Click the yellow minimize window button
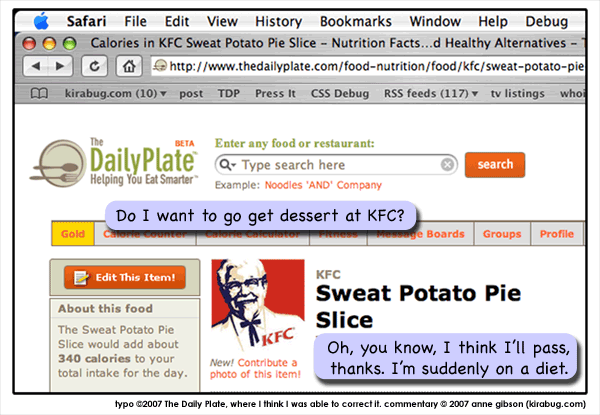Viewport: 600px width, 415px height. click(49, 43)
